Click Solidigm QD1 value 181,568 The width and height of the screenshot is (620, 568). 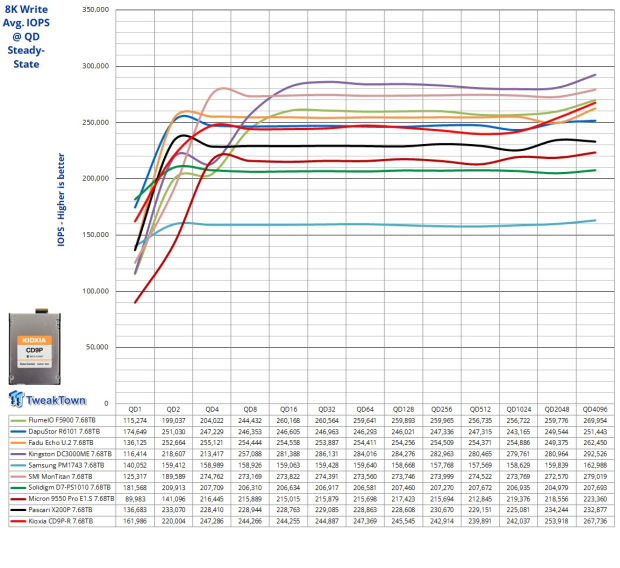click(135, 488)
